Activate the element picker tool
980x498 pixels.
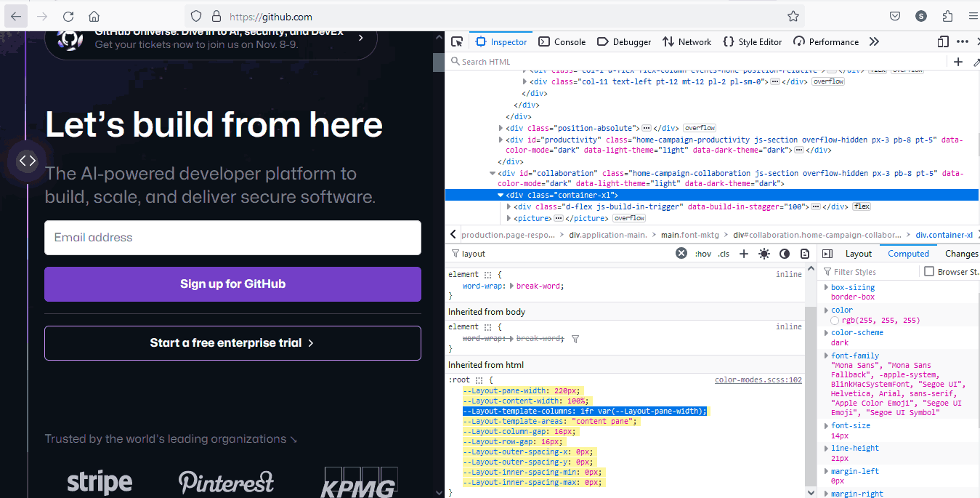pos(456,41)
